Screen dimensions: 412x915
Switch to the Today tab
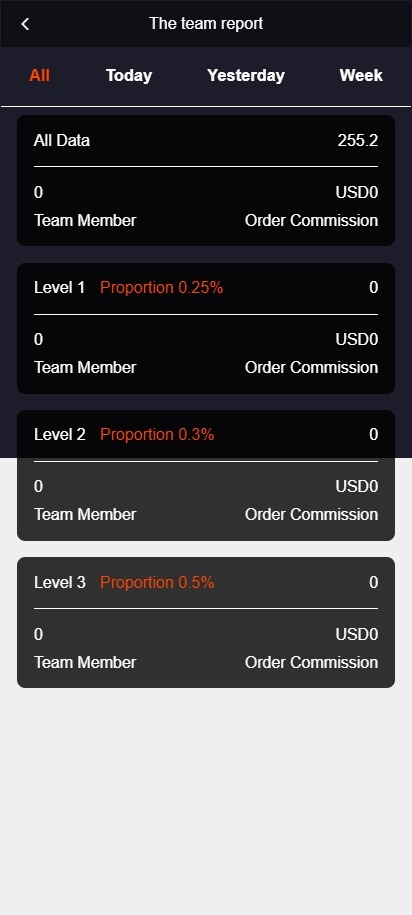[129, 75]
